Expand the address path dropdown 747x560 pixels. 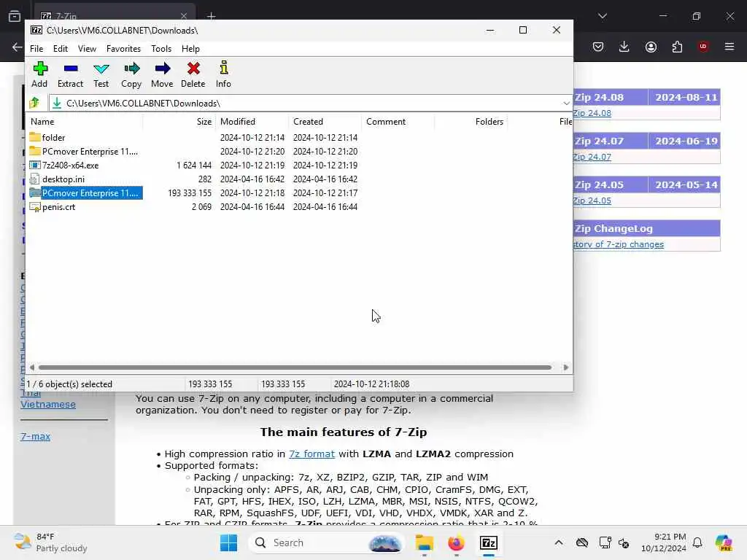click(566, 103)
